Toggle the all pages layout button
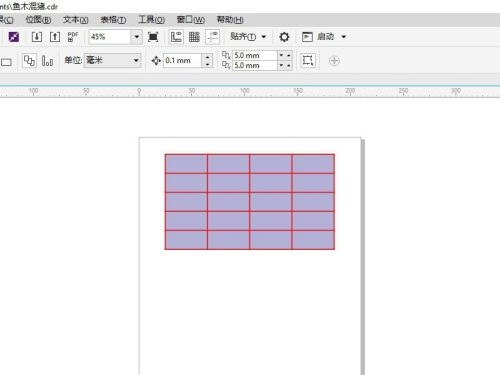The height and width of the screenshot is (375, 500). [29, 61]
